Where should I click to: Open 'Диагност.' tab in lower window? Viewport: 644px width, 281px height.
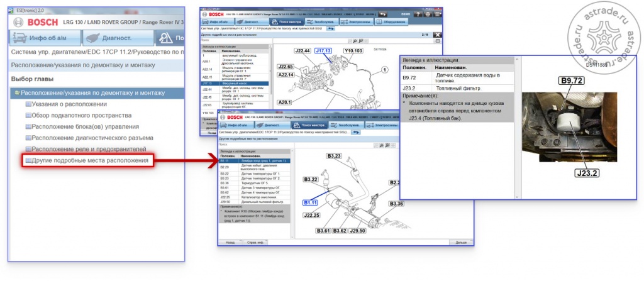coord(272,125)
